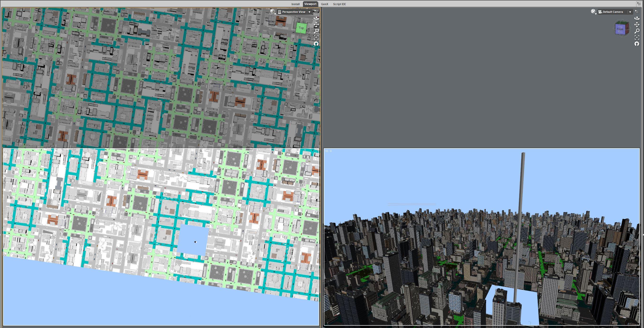The image size is (644, 328).
Task: Click the green Top face of view cube
Action: tap(301, 28)
